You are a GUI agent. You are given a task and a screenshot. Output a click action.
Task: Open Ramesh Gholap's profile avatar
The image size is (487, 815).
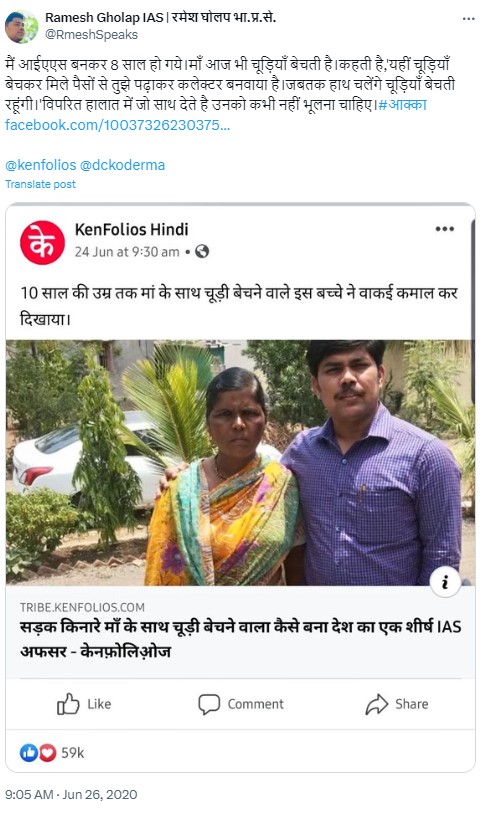(22, 27)
